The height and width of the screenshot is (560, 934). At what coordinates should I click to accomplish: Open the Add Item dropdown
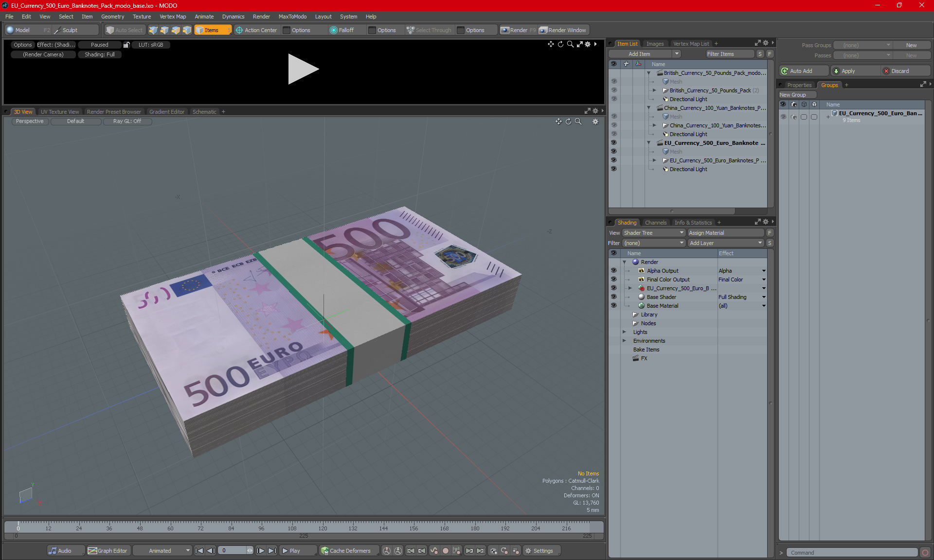pyautogui.click(x=676, y=54)
